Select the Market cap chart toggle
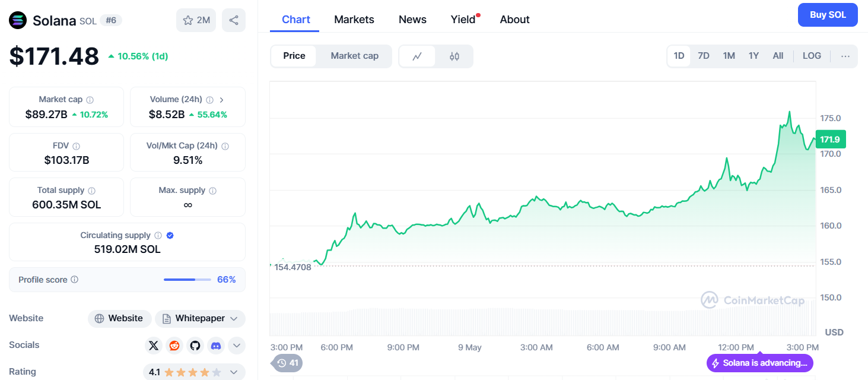The width and height of the screenshot is (868, 380). [354, 56]
